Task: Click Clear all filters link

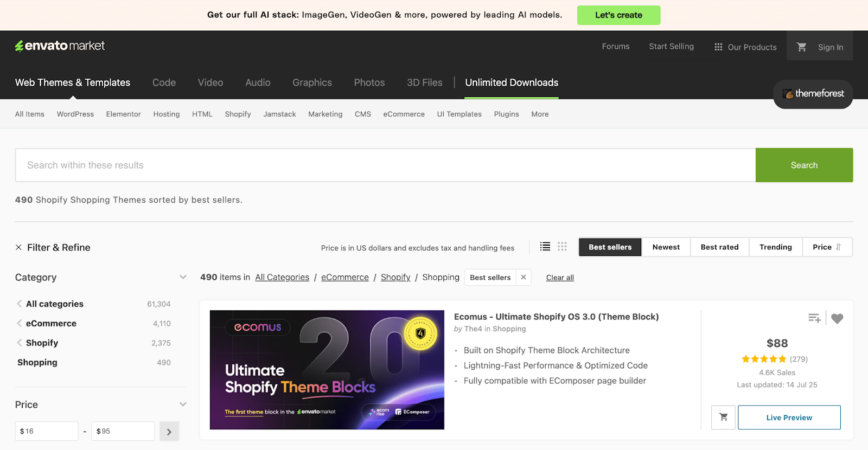Action: tap(560, 278)
